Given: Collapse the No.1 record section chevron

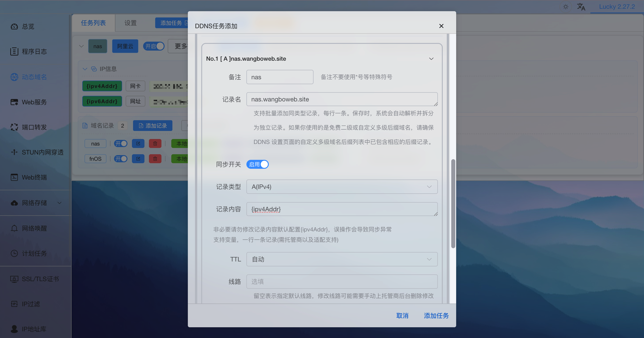Looking at the screenshot, I should click(x=431, y=59).
